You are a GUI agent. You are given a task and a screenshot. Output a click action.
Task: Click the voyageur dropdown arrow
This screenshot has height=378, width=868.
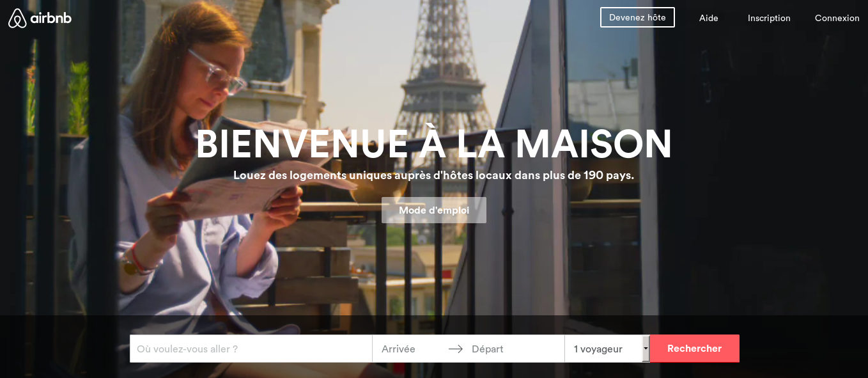646,349
